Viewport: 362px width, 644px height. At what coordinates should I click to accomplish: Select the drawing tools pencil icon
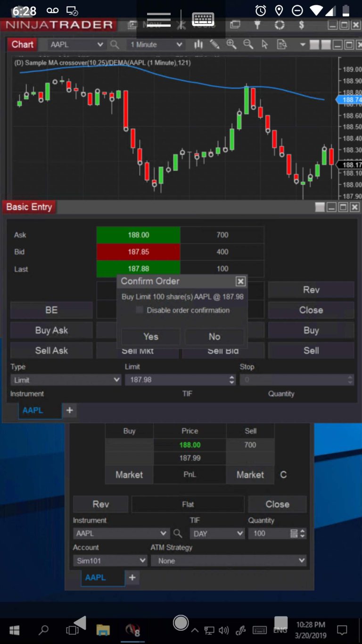coord(214,44)
